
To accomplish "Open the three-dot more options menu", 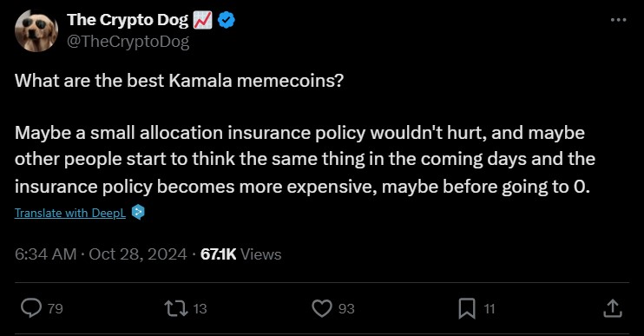I will click(618, 20).
